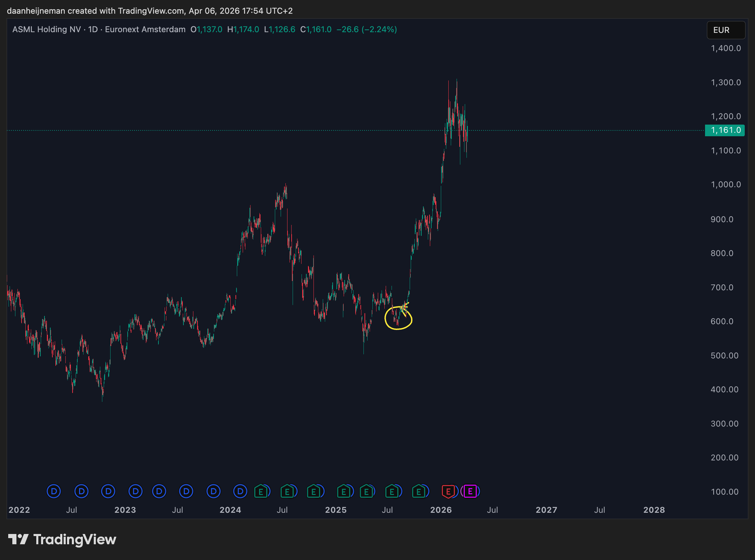Image resolution: width=755 pixels, height=560 pixels.
Task: Click the high value H1,174.0
Action: (243, 29)
